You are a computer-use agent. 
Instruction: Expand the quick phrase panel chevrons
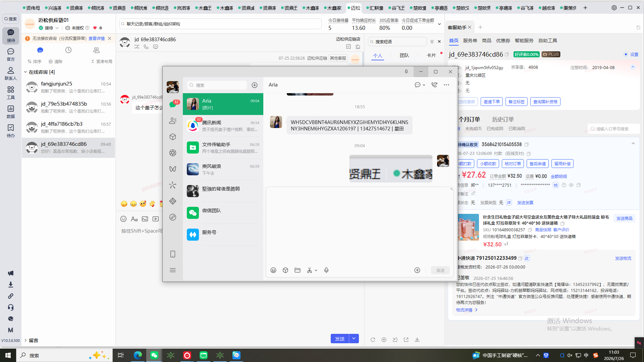(x=432, y=42)
